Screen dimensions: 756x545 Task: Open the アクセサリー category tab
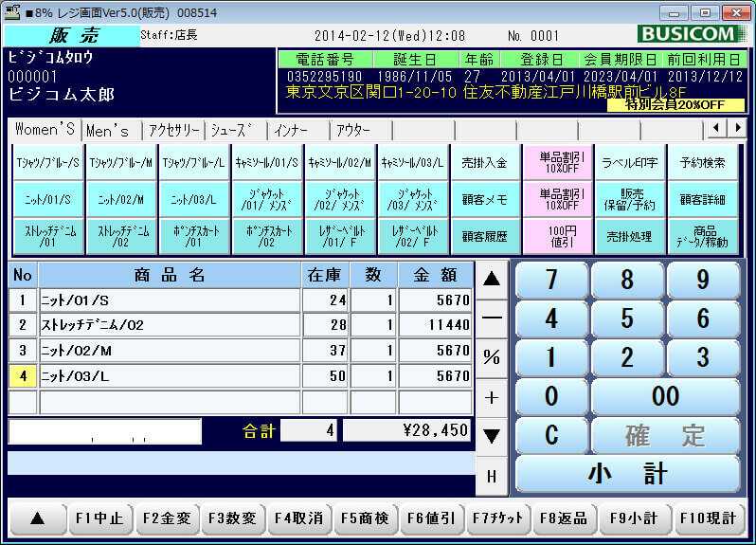[x=174, y=130]
